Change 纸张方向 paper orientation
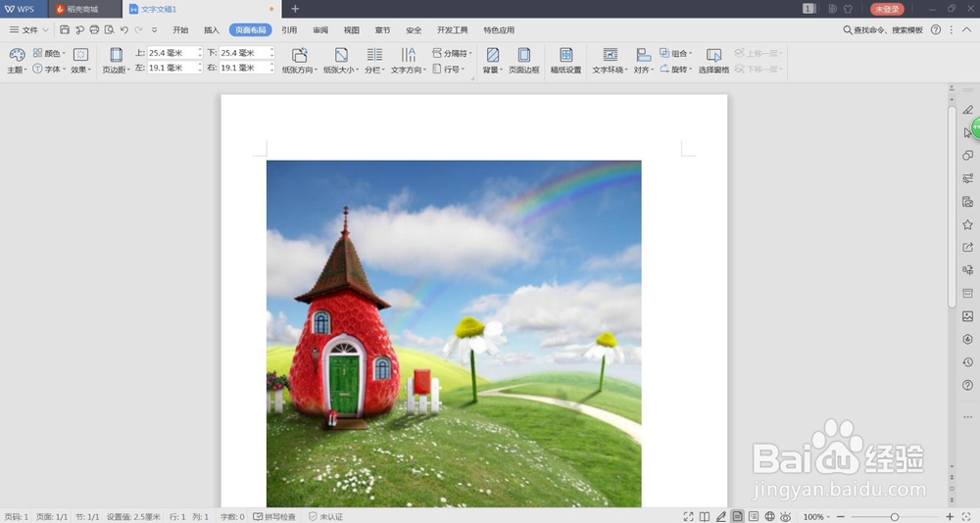This screenshot has width=980, height=523. (299, 62)
